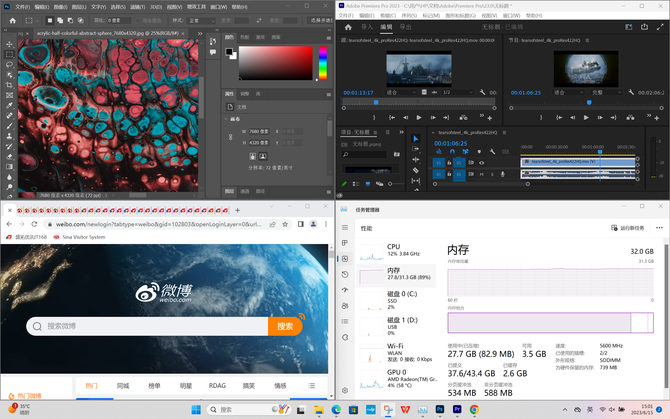670x419 pixels.
Task: Click Premiere Project thumbnail zoom slider
Action: click(396, 184)
